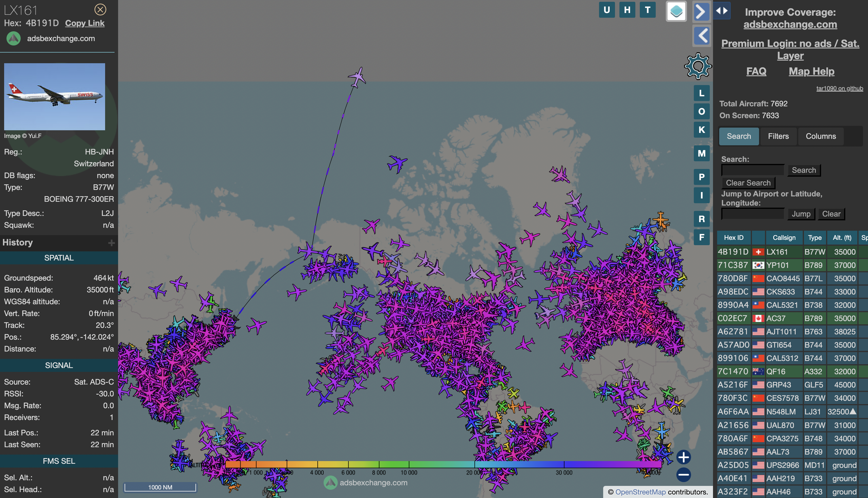The width and height of the screenshot is (868, 498).
Task: Open the settings gear icon
Action: (x=698, y=66)
